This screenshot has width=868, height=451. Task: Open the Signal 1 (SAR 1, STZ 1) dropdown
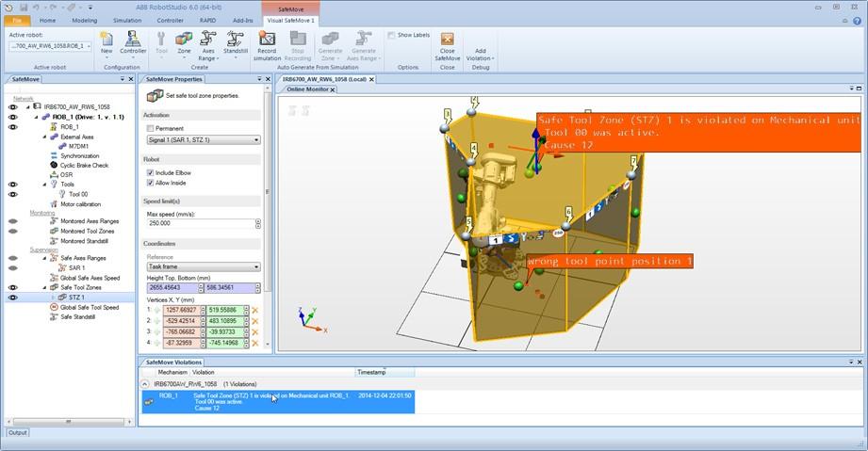tap(204, 140)
